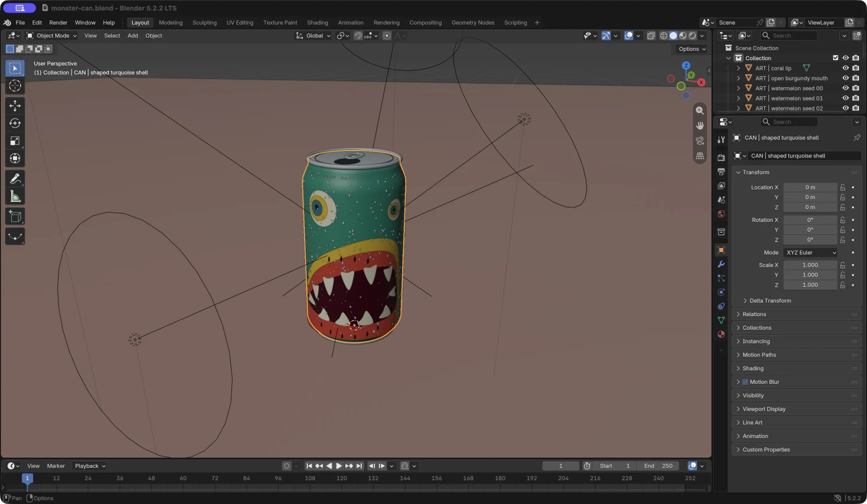Open the Modifiers wrench properties tab
The height and width of the screenshot is (504, 867).
721,264
